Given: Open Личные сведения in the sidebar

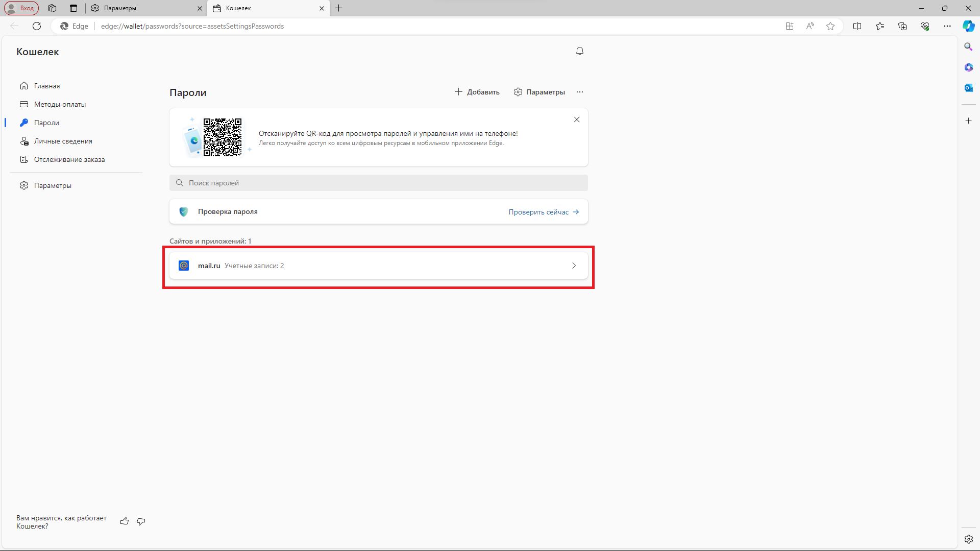Looking at the screenshot, I should click(x=63, y=141).
